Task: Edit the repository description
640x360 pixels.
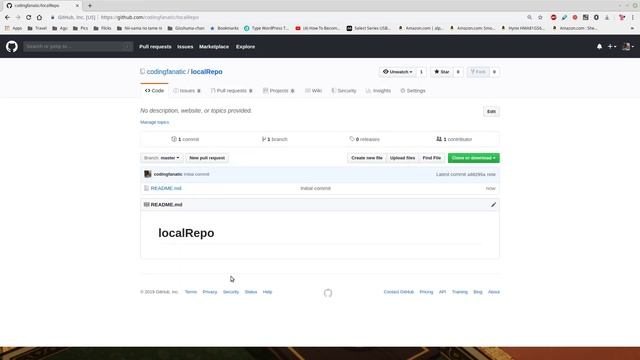Action: (x=491, y=111)
